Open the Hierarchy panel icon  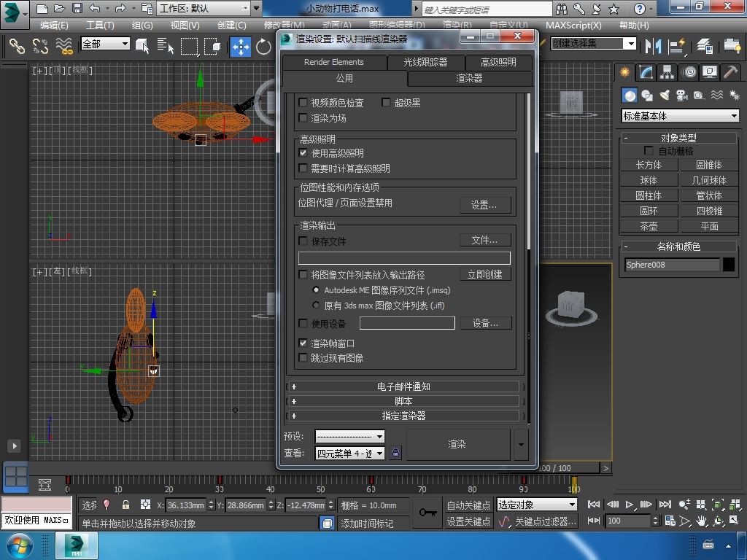click(667, 72)
